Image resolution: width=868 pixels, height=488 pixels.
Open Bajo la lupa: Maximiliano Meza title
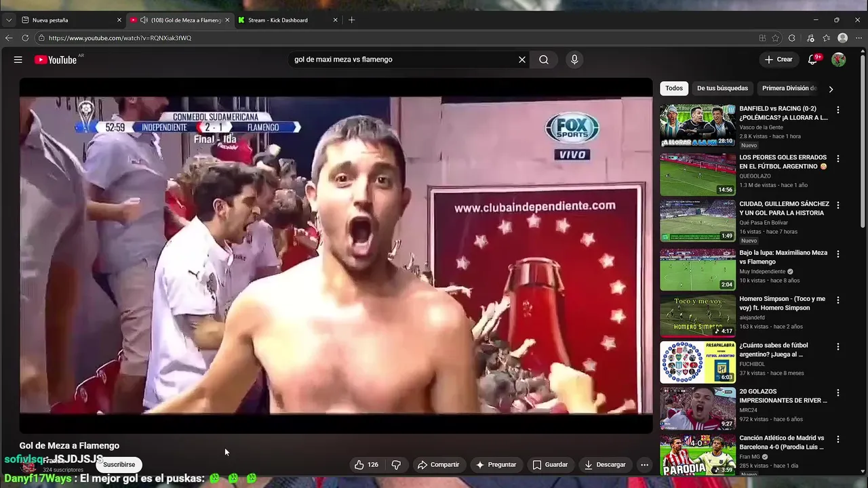click(x=783, y=258)
